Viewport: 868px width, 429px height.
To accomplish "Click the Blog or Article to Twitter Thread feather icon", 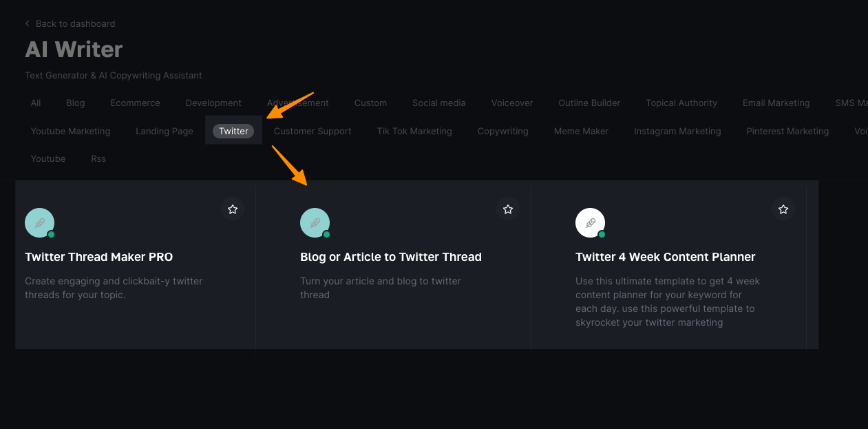I will (x=315, y=223).
